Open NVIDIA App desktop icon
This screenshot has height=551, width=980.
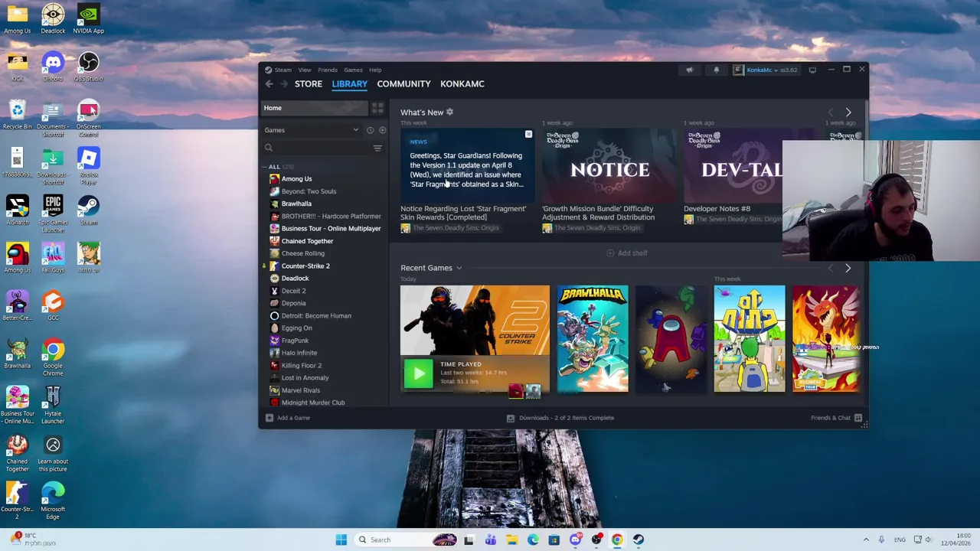pos(88,19)
